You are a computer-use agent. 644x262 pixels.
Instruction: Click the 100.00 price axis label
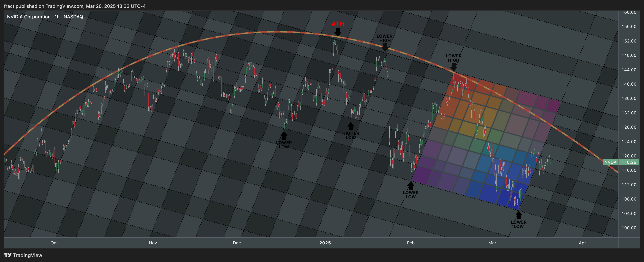coord(629,228)
